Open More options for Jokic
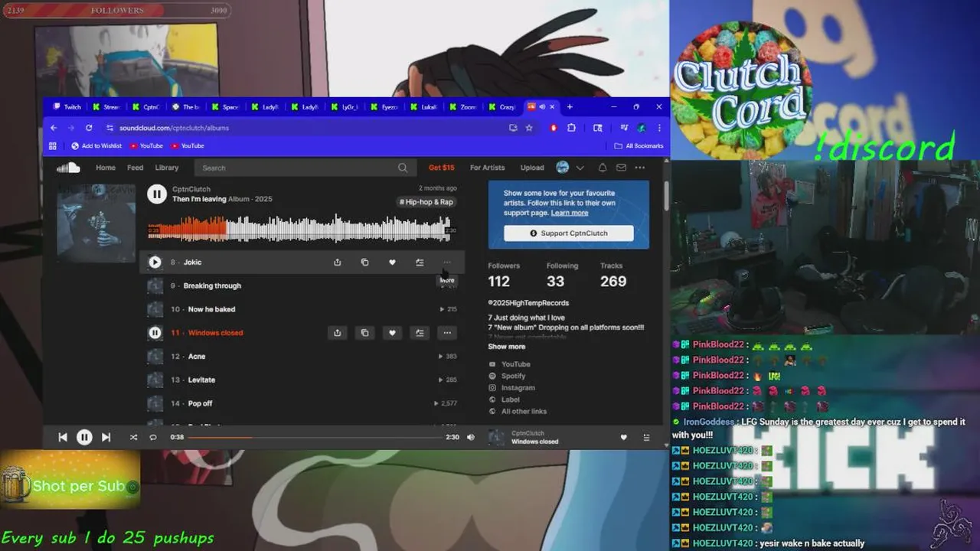980x551 pixels. [447, 262]
